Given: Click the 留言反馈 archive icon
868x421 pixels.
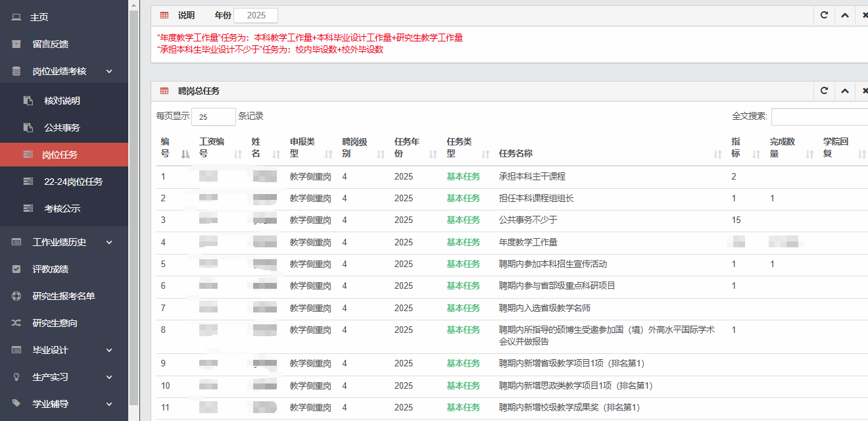Looking at the screenshot, I should [x=16, y=44].
